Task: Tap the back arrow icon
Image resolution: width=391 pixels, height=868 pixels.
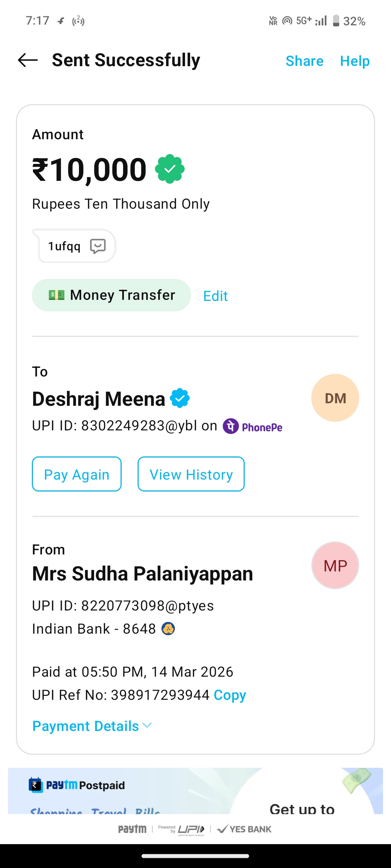Action: pos(28,60)
